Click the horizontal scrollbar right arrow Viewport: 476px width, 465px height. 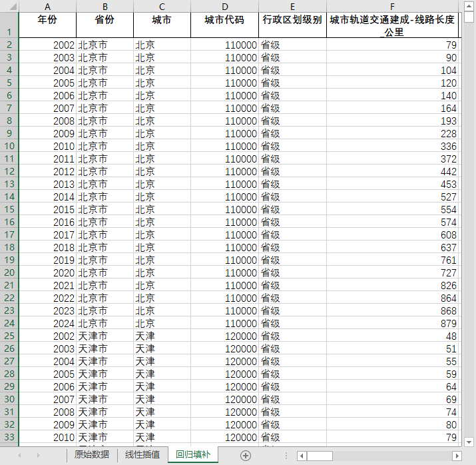point(457,456)
